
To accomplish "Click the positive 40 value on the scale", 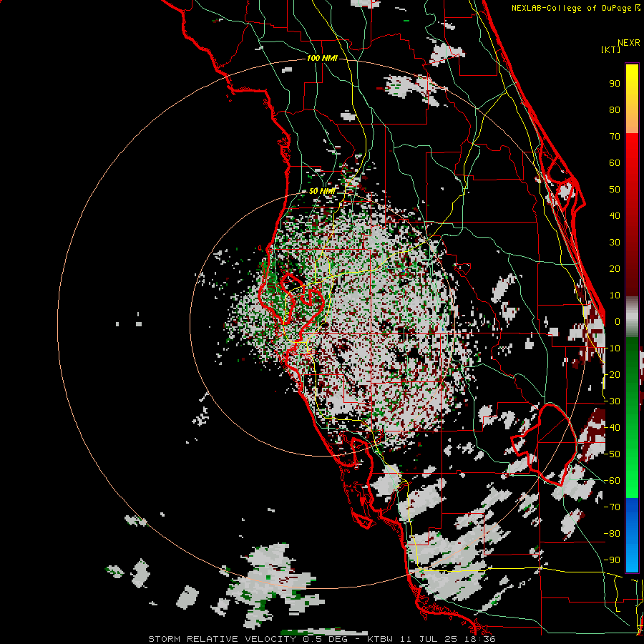I will 615,216.
